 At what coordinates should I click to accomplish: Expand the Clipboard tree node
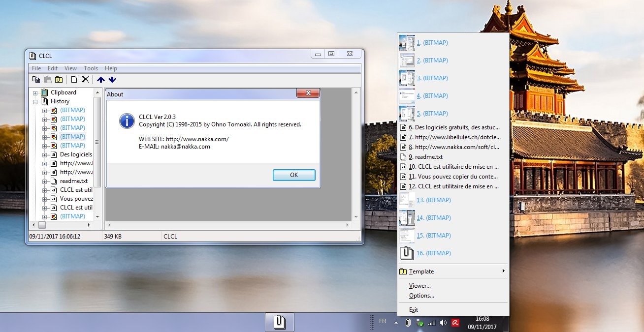[35, 93]
